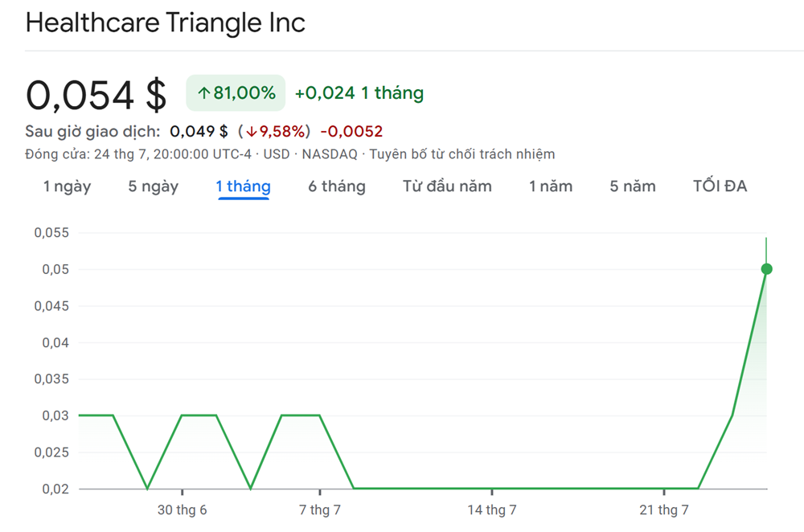Click the current price 0,054 $

click(96, 95)
